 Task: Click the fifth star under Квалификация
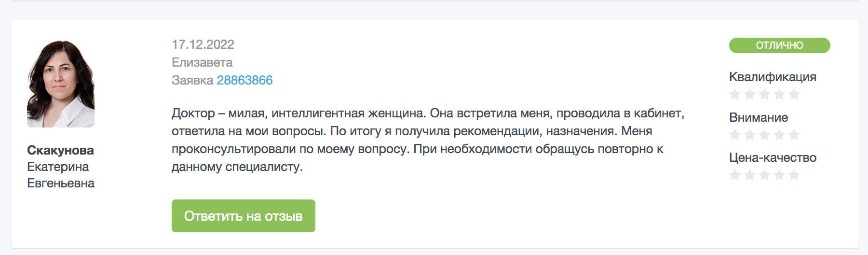tap(794, 94)
